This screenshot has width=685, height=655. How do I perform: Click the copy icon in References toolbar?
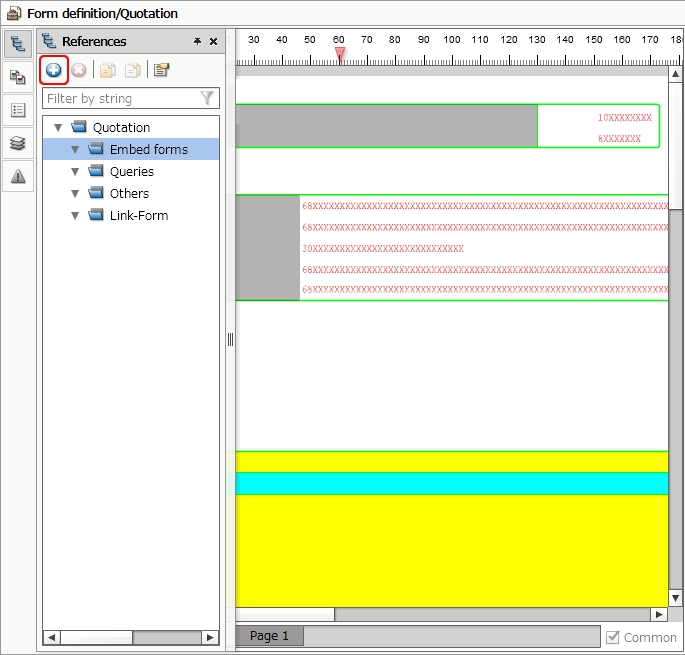click(x=107, y=70)
